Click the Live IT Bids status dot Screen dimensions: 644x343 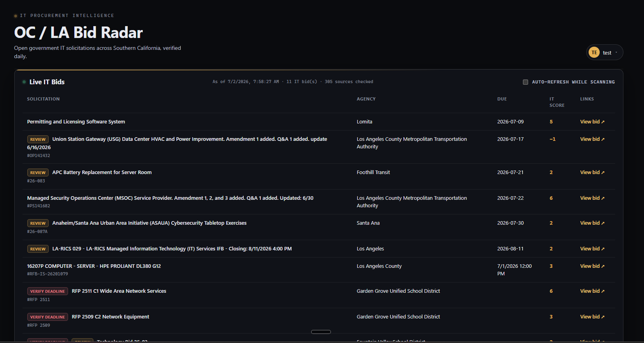(x=24, y=82)
